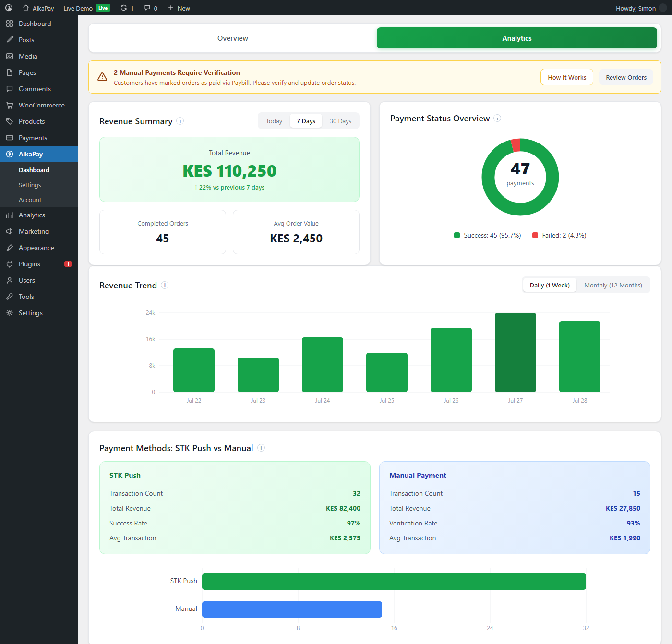This screenshot has width=672, height=644.
Task: Open the AlkaPay Dashboard submenu item
Action: pyautogui.click(x=34, y=170)
